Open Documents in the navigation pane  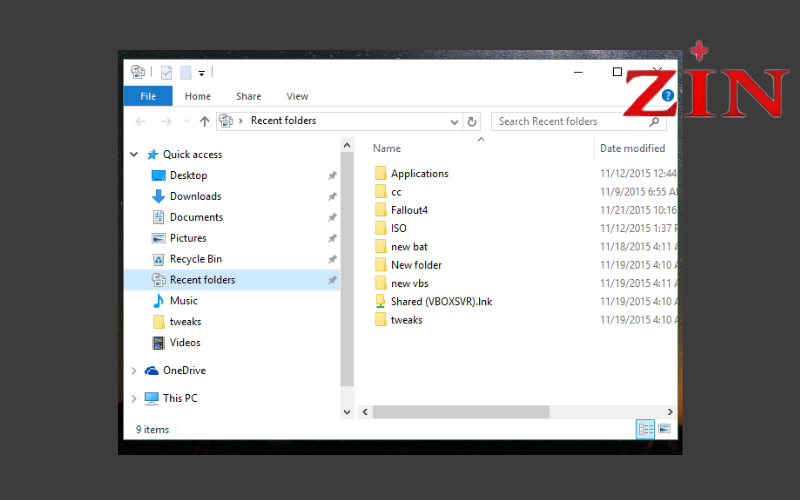click(x=196, y=217)
